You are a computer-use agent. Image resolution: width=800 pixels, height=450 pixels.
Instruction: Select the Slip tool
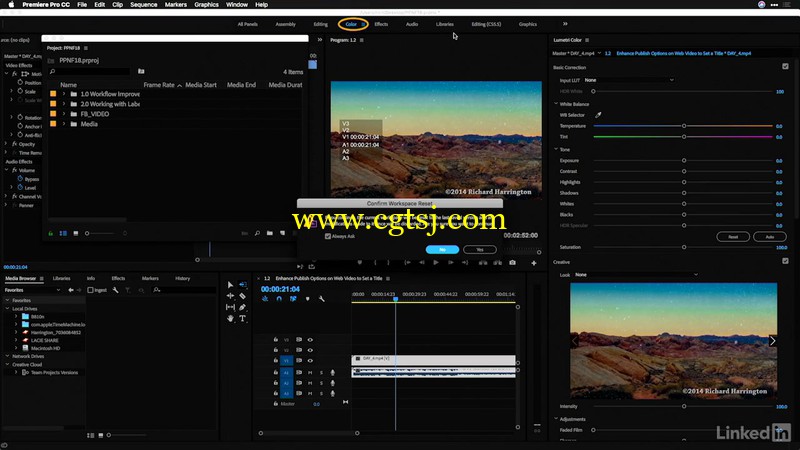point(230,307)
